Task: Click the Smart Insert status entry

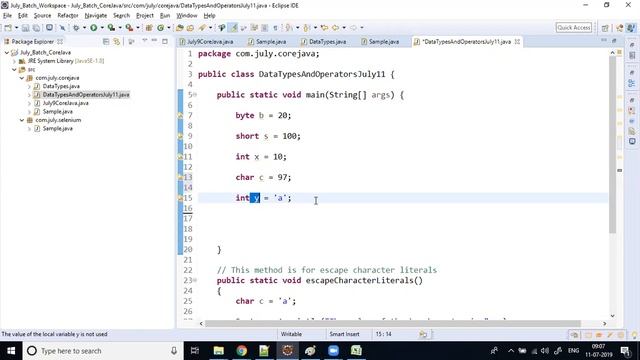Action: point(344,334)
